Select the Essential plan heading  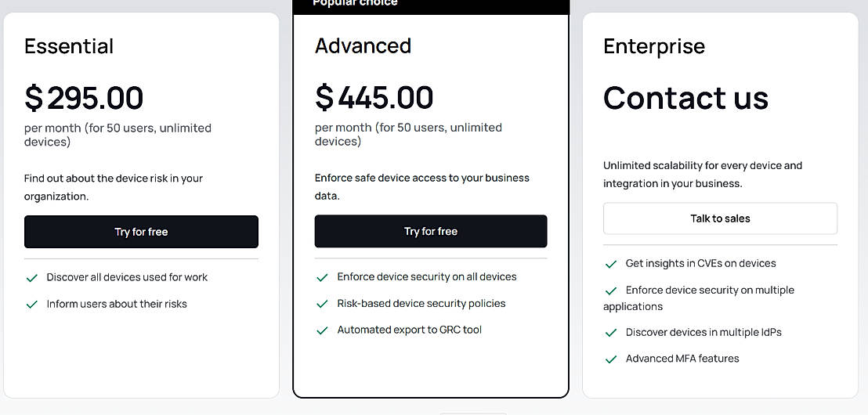coord(69,46)
